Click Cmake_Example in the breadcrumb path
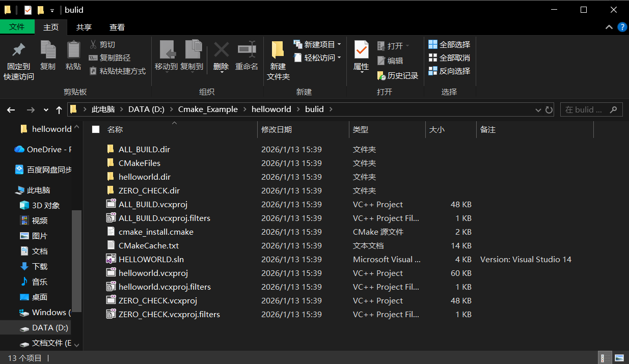 tap(208, 109)
